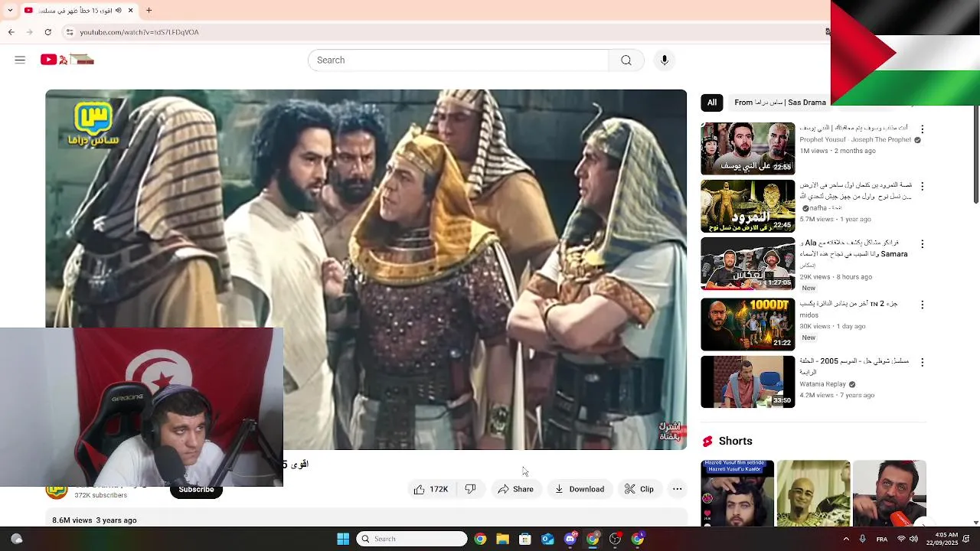
Task: Open the 33:50 Watania Replay thumbnail
Action: pos(748,382)
